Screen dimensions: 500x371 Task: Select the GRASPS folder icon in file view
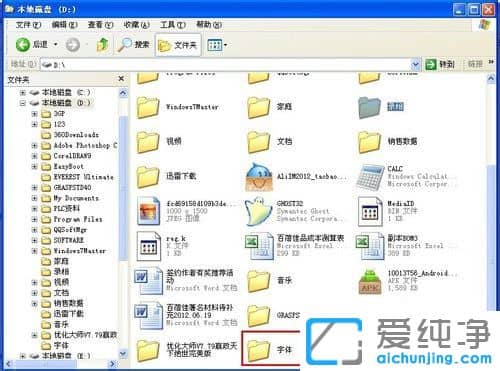point(258,315)
